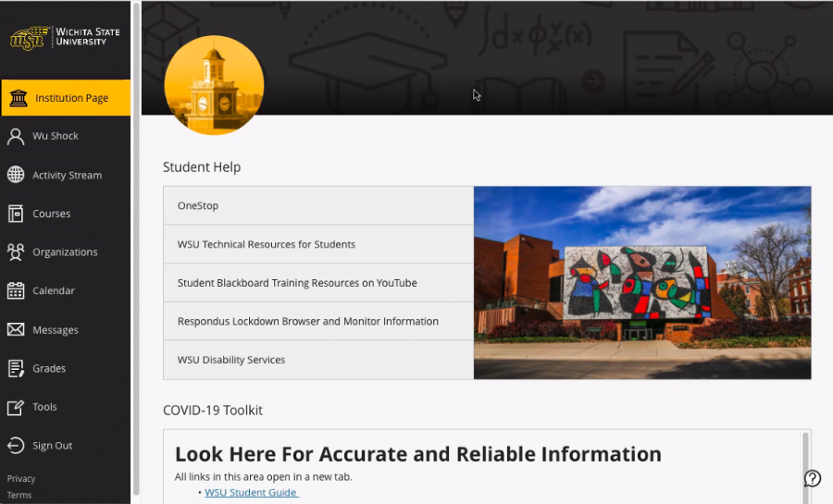The height and width of the screenshot is (504, 833).
Task: Open the Activity Stream label
Action: click(67, 175)
